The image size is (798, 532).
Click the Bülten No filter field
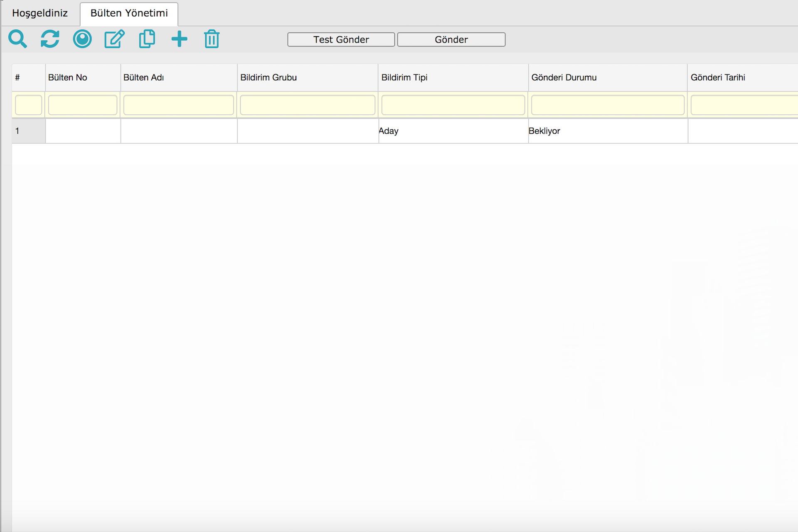click(x=83, y=105)
